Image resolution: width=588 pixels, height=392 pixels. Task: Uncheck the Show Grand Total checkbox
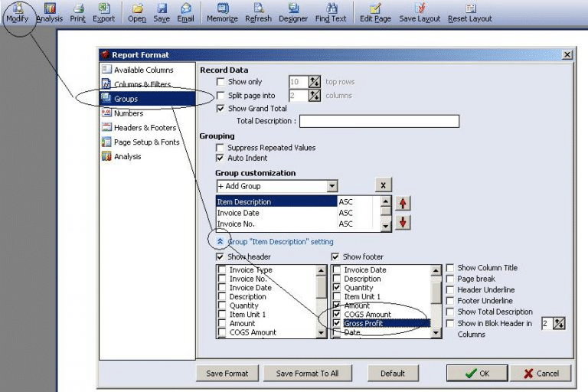click(x=221, y=109)
